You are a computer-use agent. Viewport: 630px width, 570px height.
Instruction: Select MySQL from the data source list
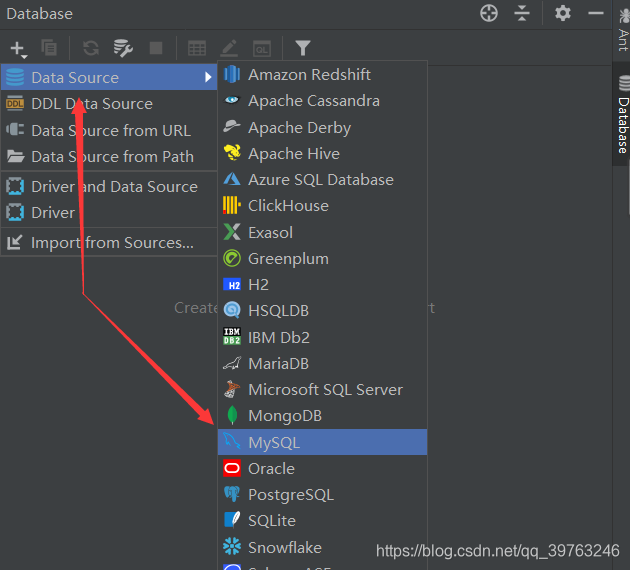tap(322, 442)
